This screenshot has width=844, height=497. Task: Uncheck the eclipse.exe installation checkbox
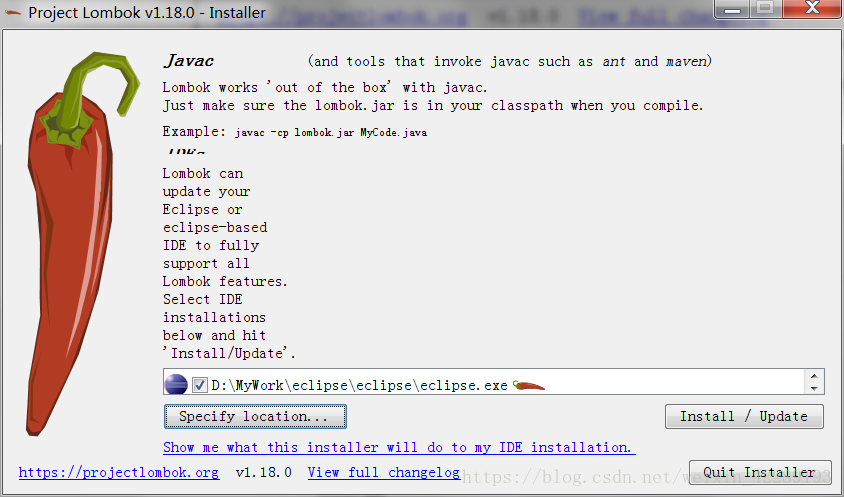[x=200, y=385]
